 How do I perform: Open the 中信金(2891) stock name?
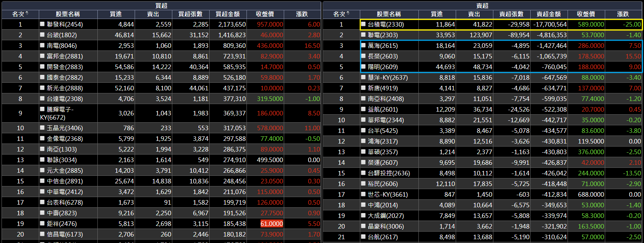(65, 181)
